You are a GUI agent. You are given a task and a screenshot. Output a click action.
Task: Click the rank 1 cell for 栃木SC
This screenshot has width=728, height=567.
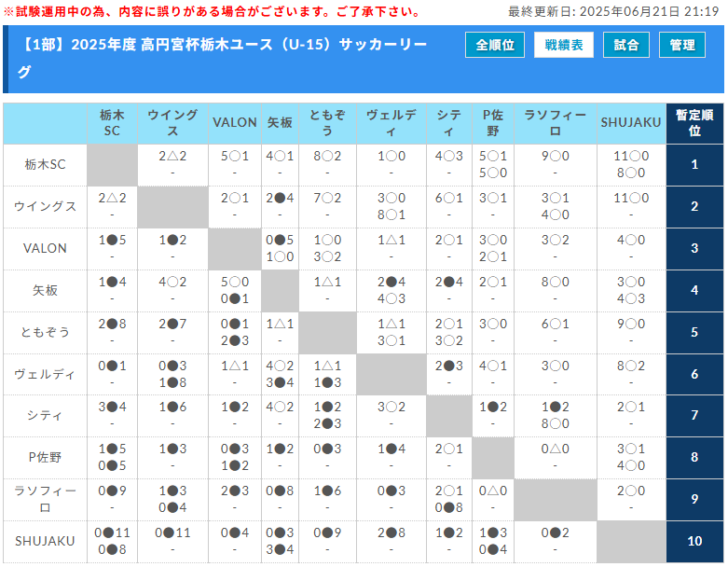pos(694,165)
